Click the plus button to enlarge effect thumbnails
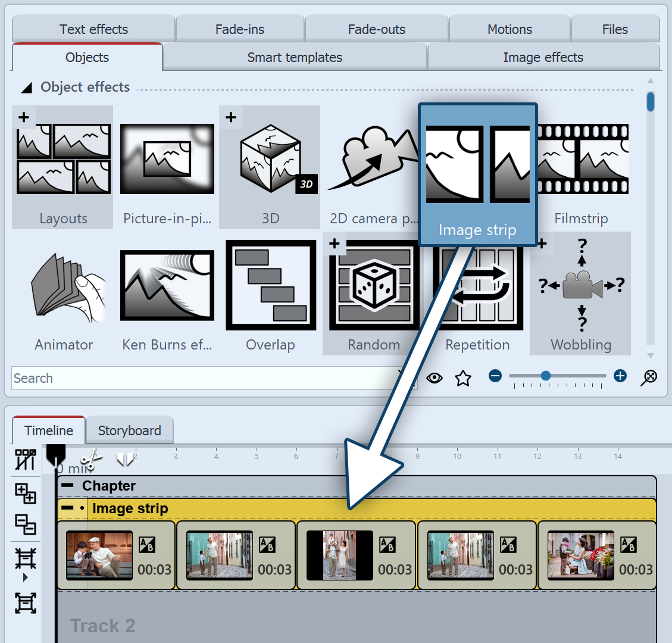 620,375
